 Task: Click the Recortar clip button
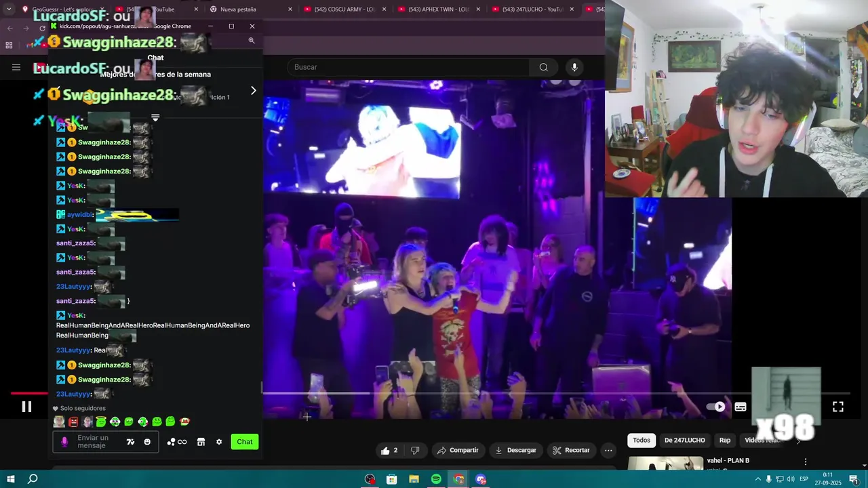pyautogui.click(x=571, y=450)
